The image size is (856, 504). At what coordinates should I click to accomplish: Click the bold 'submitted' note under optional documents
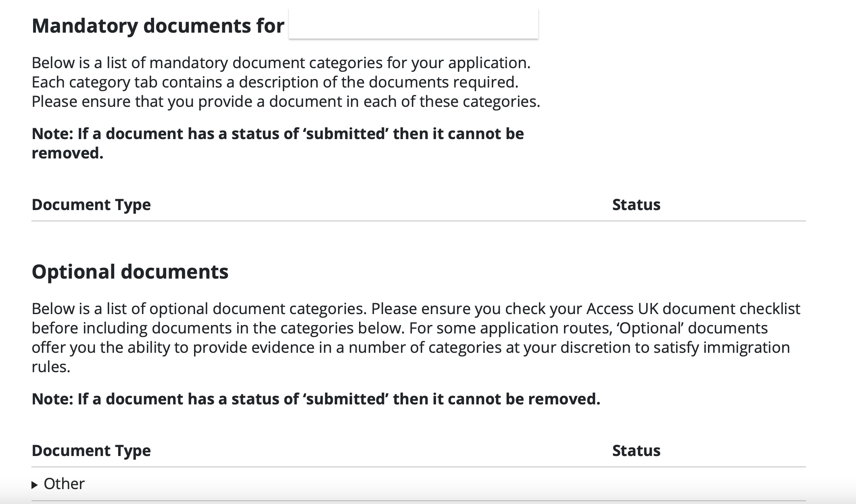click(x=316, y=399)
